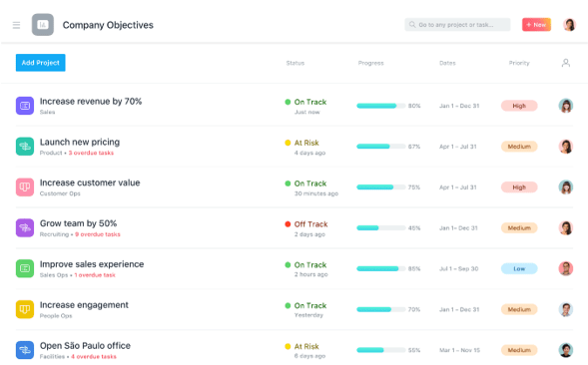Click Apr 1 – Jul 31 dates on Launch pricing row

458,147
